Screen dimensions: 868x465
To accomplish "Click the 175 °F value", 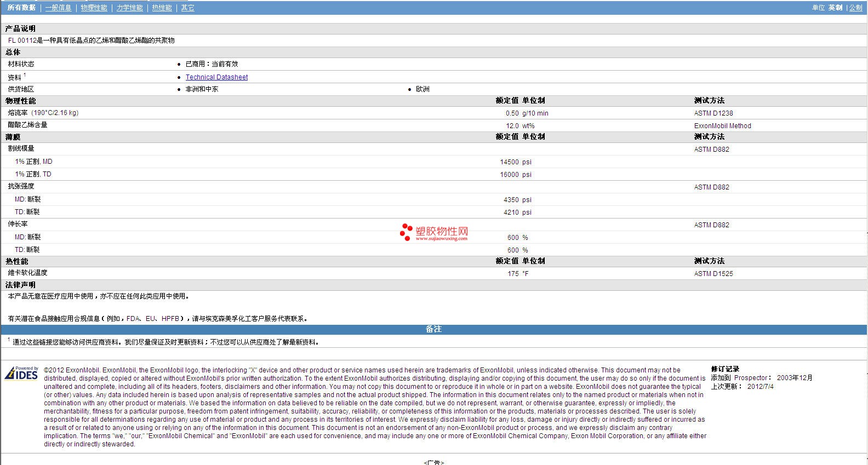I will pos(518,274).
